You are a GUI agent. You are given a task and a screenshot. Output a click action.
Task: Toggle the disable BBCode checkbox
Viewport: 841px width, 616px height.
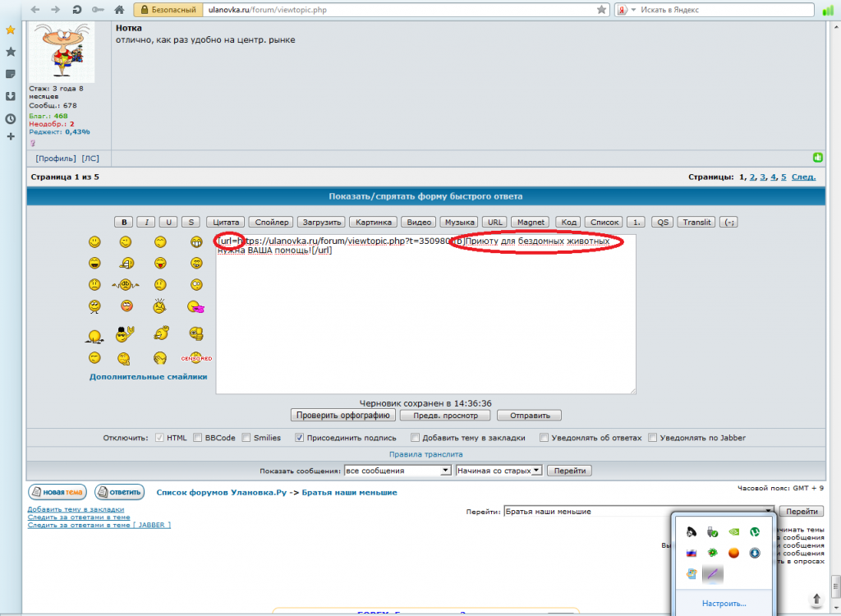click(197, 437)
